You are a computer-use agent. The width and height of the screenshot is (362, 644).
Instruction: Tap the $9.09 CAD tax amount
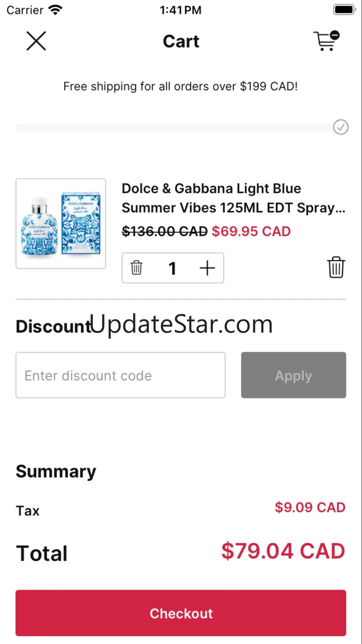tap(310, 507)
